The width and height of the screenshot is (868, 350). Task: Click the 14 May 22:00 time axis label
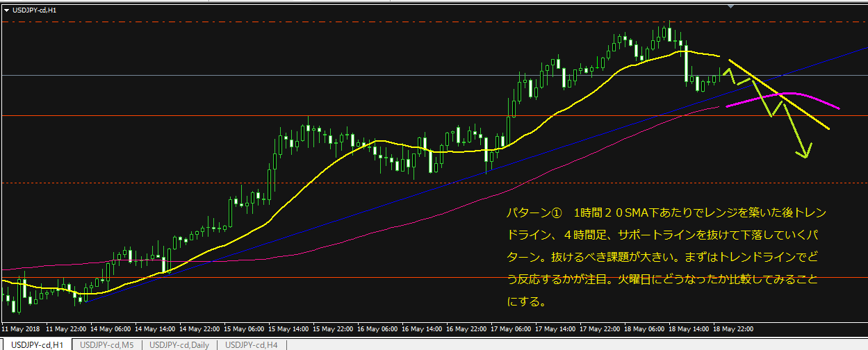click(x=199, y=328)
